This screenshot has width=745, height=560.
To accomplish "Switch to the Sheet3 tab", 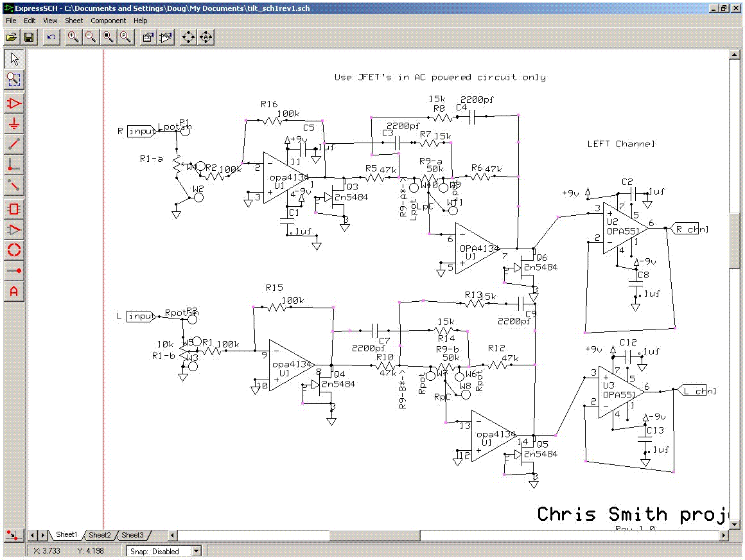I will click(x=132, y=535).
